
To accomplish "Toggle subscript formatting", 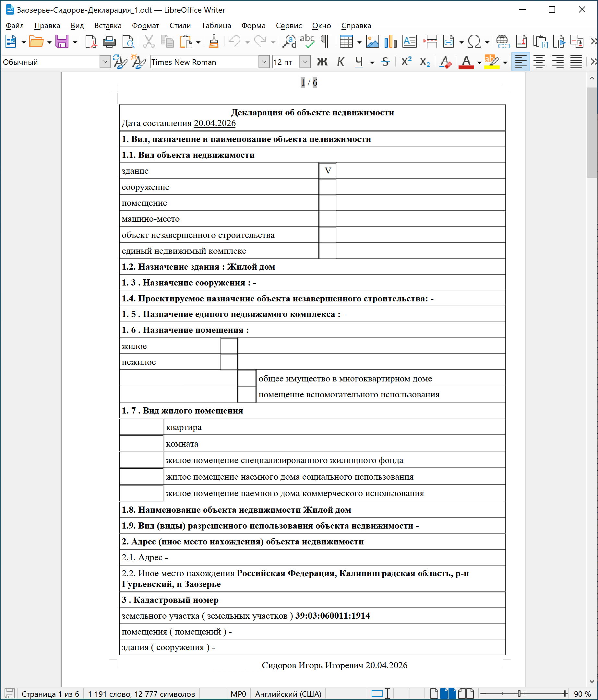I will (425, 62).
